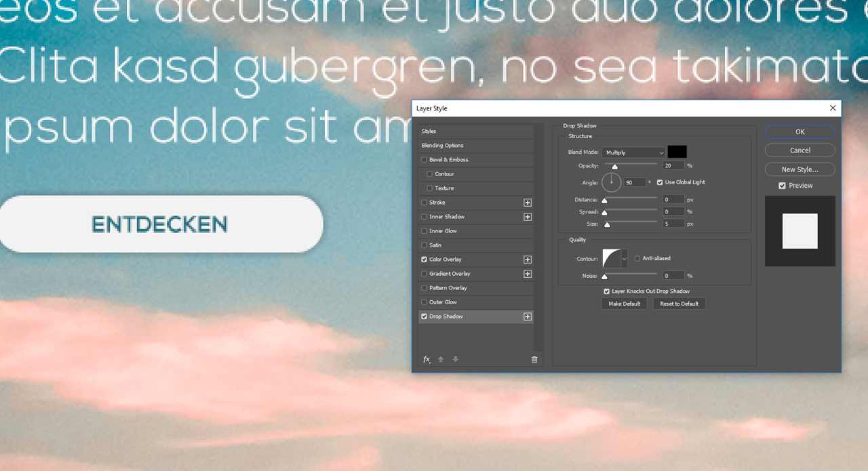Open the Blend Mode Multiply dropdown
Screen dimensions: 868x471
click(633, 152)
